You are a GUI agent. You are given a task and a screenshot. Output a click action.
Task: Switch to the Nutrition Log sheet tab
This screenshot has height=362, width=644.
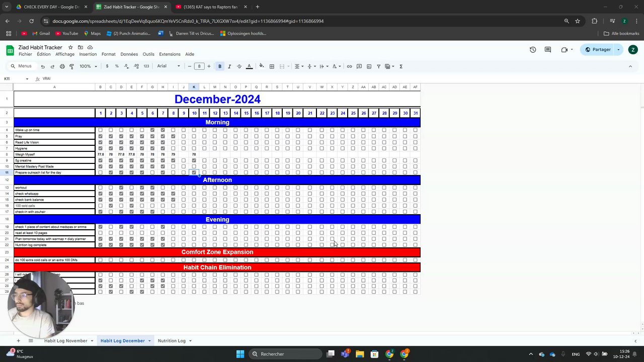(172, 341)
